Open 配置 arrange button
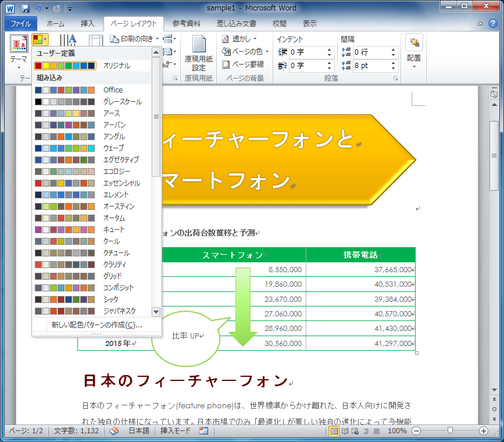 coord(414,52)
